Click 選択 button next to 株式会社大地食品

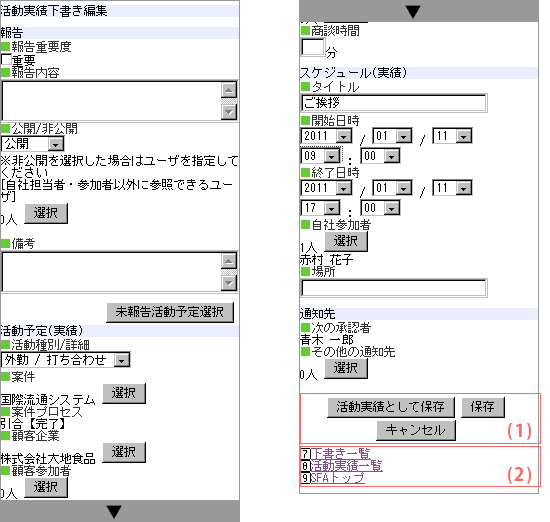(x=124, y=453)
